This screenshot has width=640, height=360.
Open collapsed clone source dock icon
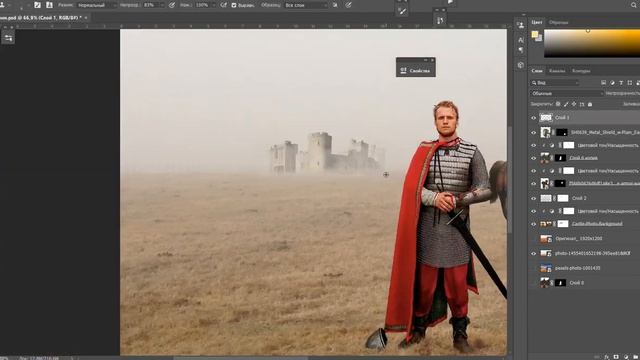click(x=440, y=20)
